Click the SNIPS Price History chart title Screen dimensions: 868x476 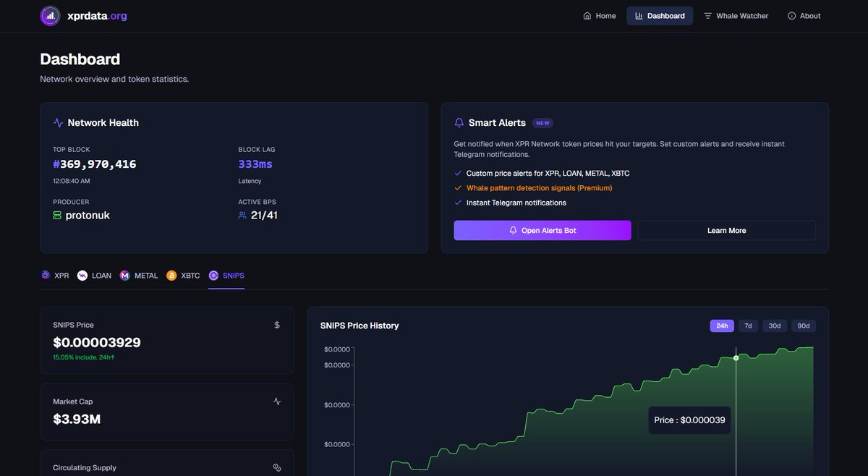coord(359,326)
